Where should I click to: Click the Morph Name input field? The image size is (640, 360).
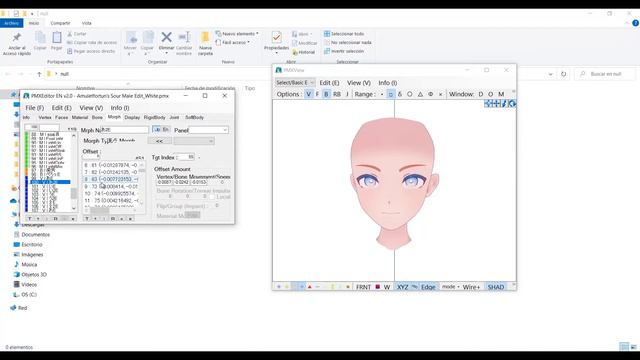(124, 130)
